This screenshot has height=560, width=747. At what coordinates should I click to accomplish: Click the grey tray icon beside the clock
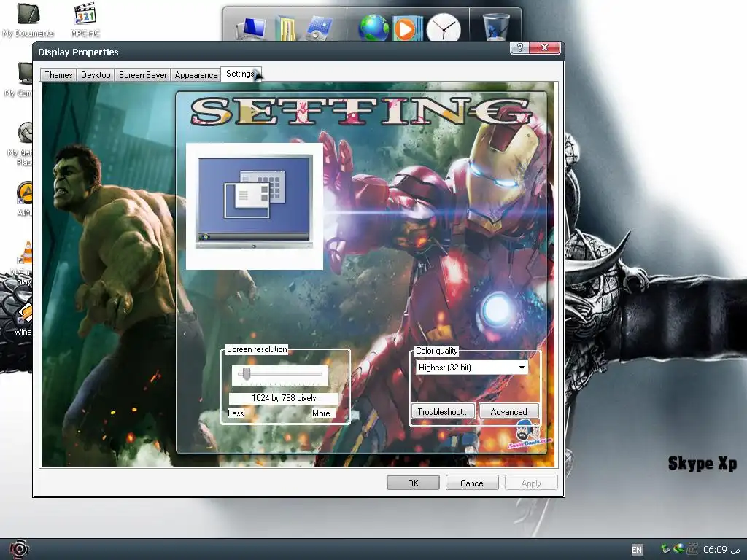692,549
